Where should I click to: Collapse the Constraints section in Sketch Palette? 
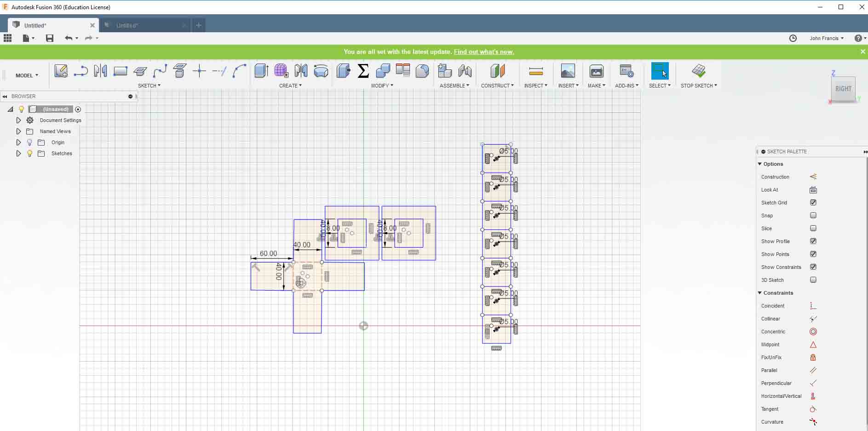(760, 293)
